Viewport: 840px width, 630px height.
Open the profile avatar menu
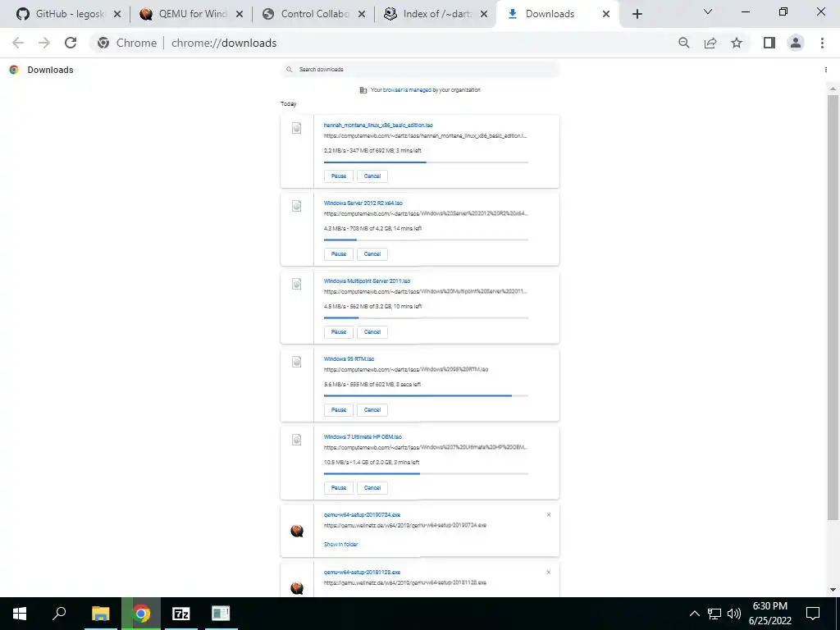pos(796,43)
